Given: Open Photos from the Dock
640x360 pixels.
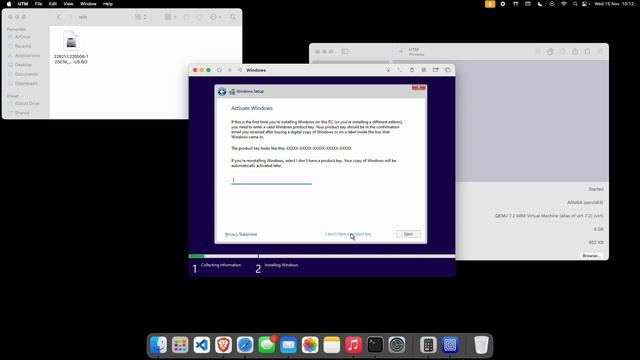Looking at the screenshot, I should (310, 345).
